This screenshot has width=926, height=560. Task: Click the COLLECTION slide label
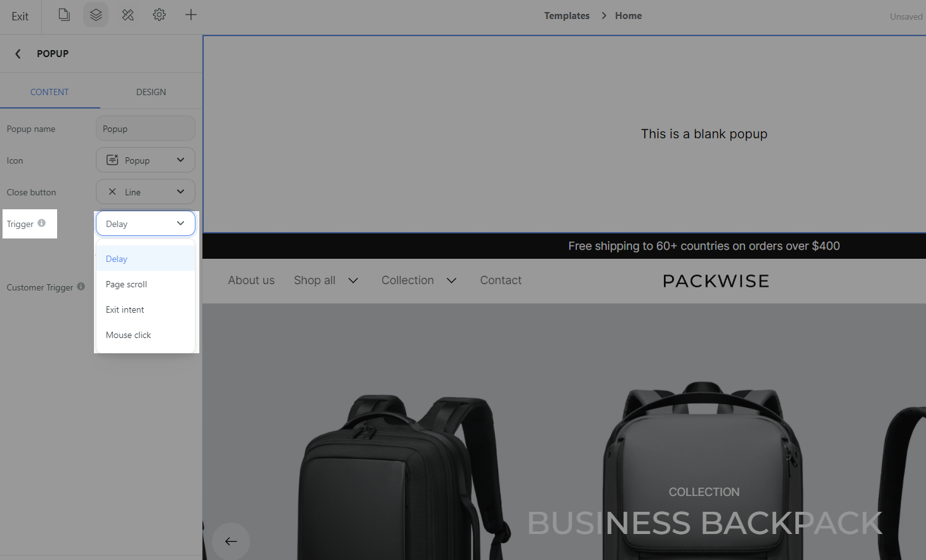click(704, 492)
